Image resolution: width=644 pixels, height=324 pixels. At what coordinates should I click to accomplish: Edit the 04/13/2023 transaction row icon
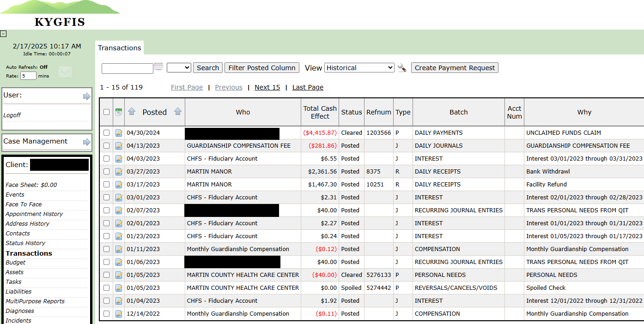[x=119, y=146]
